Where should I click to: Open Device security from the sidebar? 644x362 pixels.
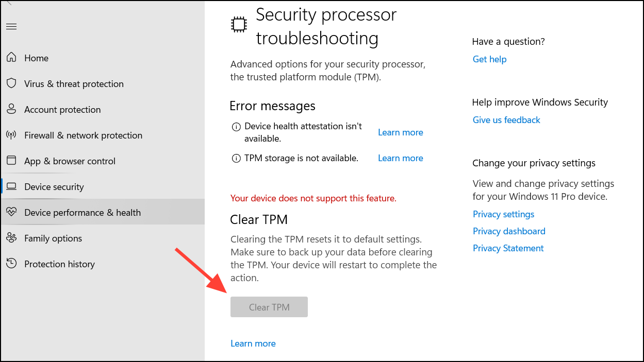(x=54, y=186)
